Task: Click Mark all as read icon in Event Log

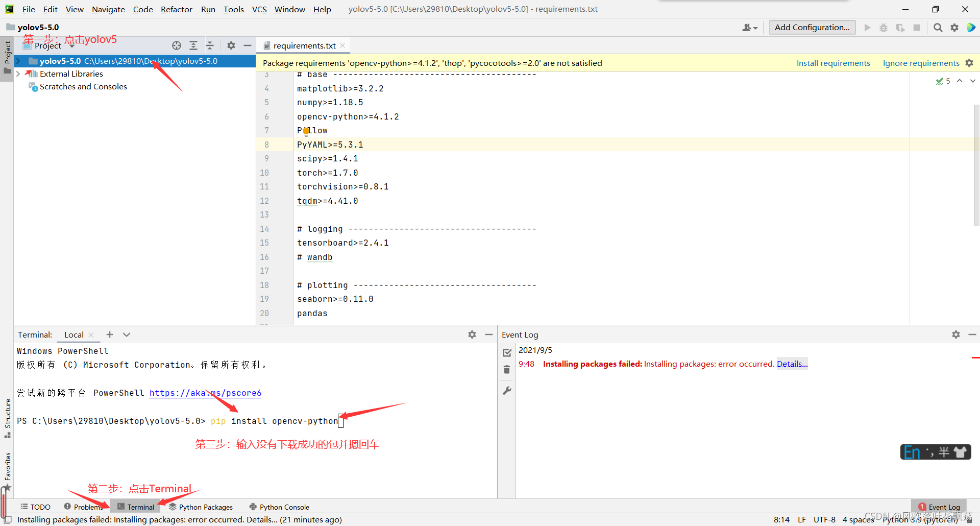Action: point(507,352)
